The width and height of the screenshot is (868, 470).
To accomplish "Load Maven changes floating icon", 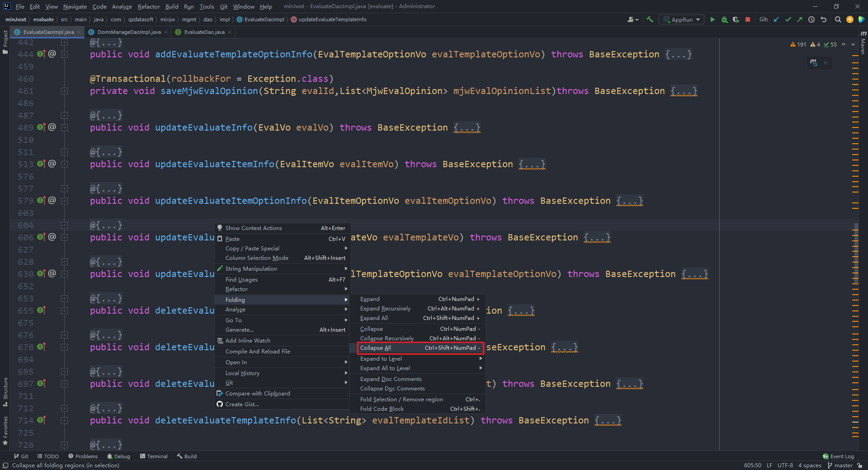I will 814,62.
